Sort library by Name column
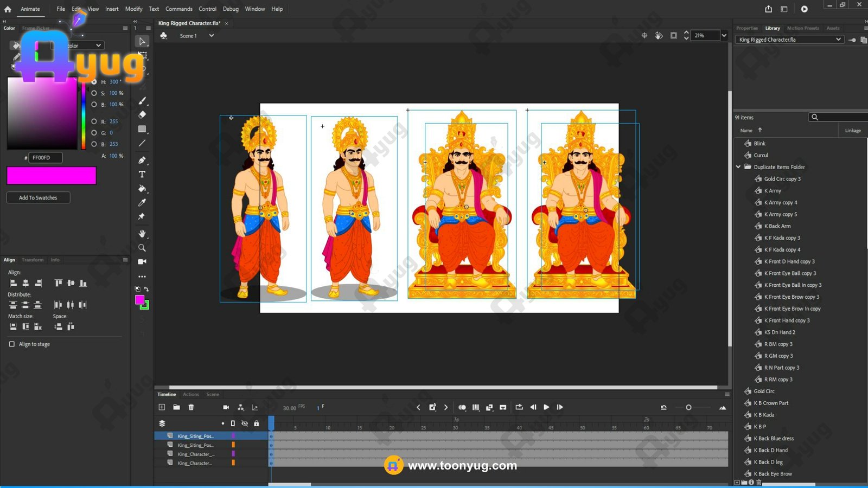The width and height of the screenshot is (868, 488). click(746, 130)
